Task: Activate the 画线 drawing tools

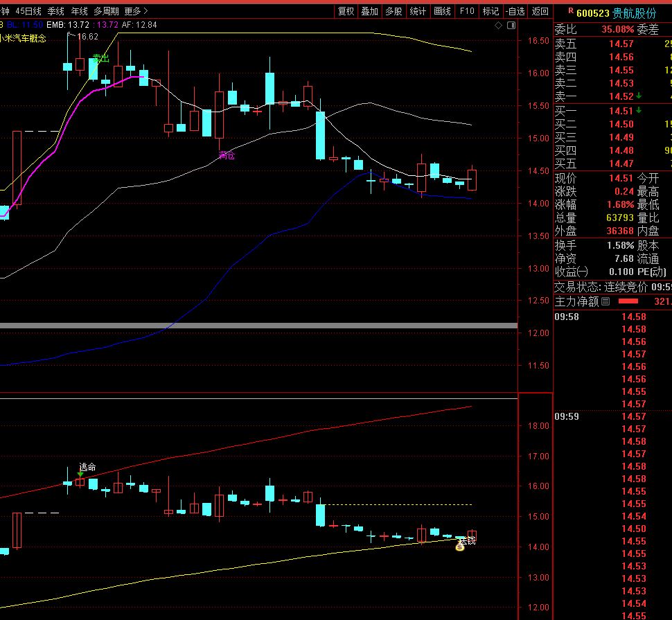Action: (442, 12)
